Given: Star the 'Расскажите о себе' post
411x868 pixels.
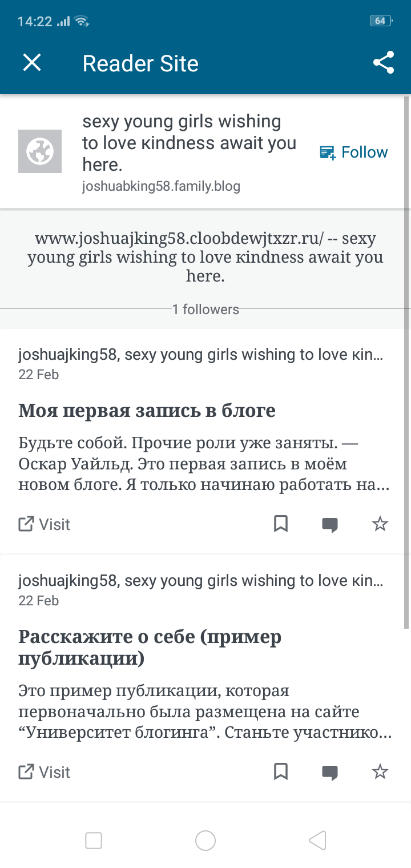Looking at the screenshot, I should coord(380,773).
